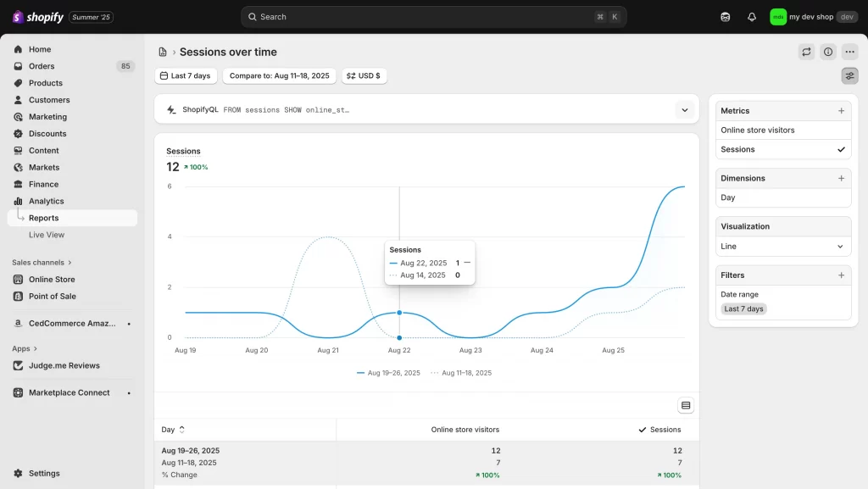This screenshot has width=868, height=489.
Task: Click the reports breadcrumb document icon
Action: pos(163,52)
